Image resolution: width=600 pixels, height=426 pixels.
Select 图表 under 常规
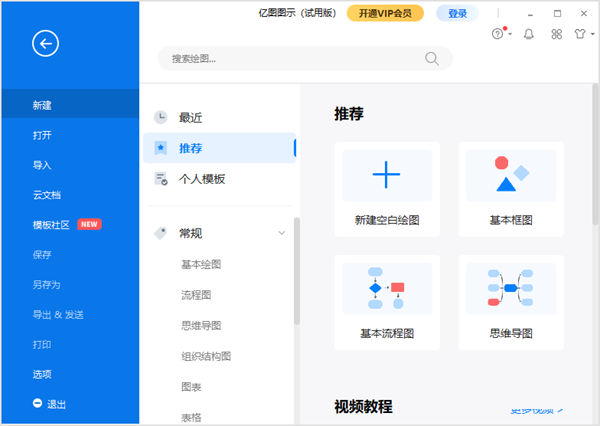click(x=191, y=387)
